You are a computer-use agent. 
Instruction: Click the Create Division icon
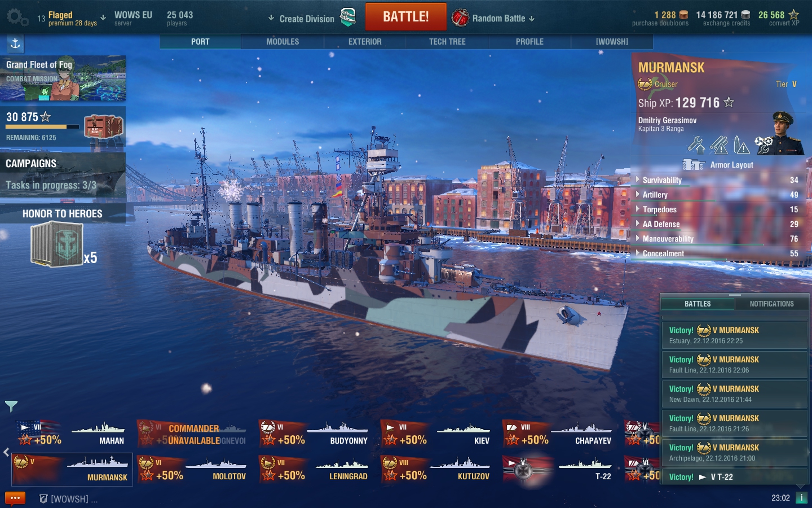point(348,17)
